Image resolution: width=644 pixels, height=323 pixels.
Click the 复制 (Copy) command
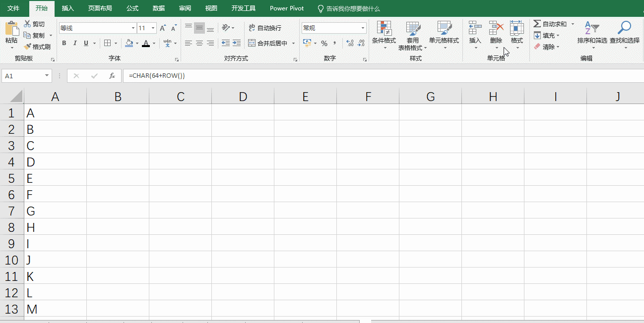point(38,35)
